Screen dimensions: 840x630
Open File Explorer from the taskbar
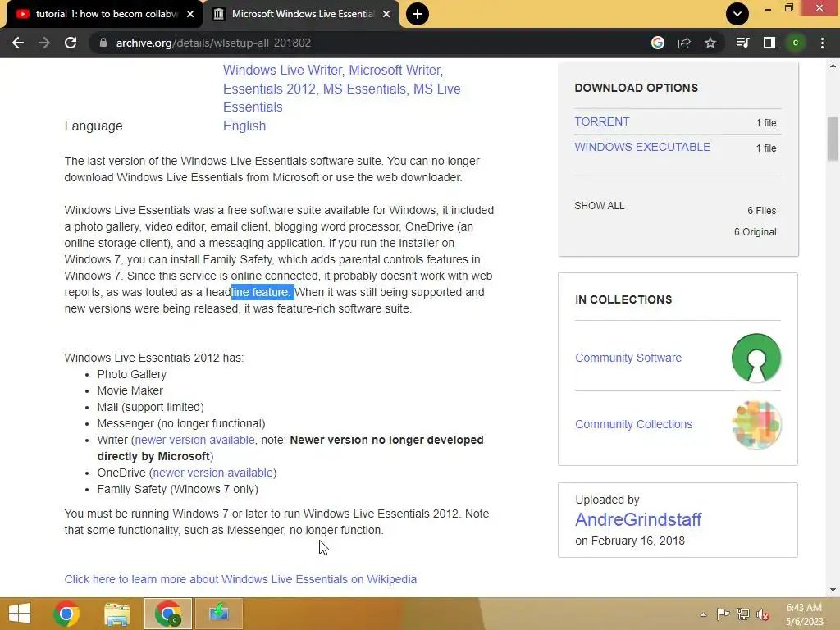(117, 614)
